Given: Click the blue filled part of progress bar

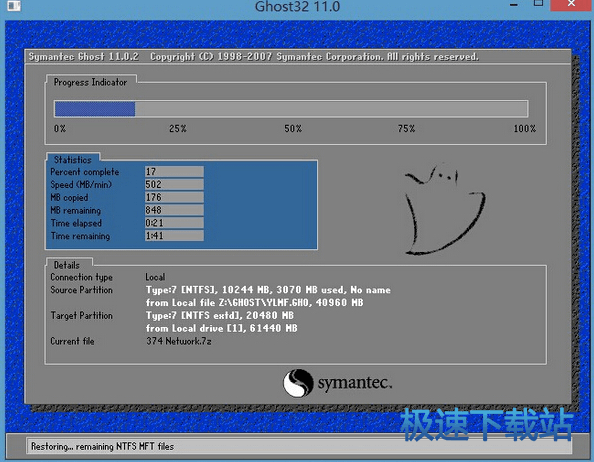Looking at the screenshot, I should [95, 109].
